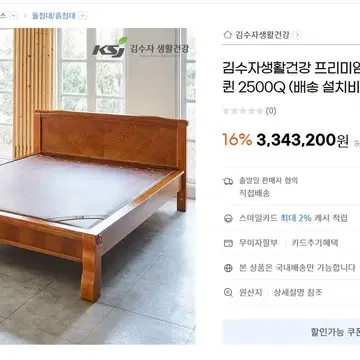360x360 pixels.
Task: Click the product bed image
Action: pyautogui.click(x=98, y=186)
